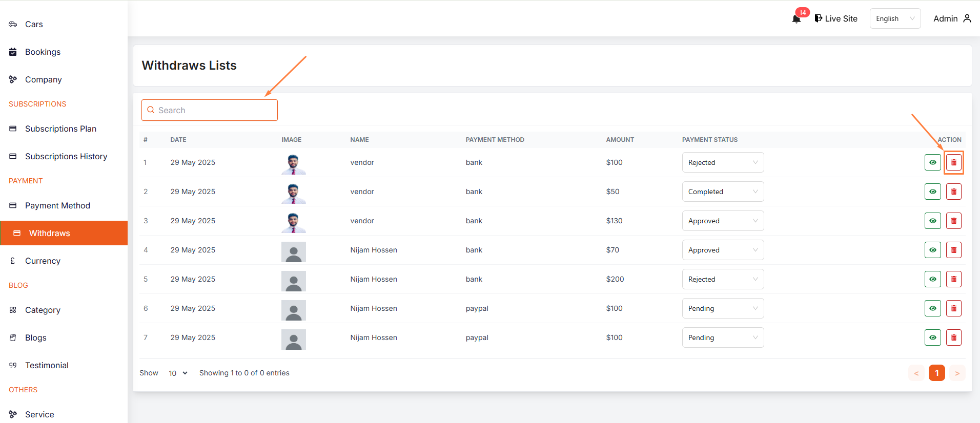Viewport: 980px width, 423px height.
Task: Click trash icon for row 7
Action: [x=953, y=337]
